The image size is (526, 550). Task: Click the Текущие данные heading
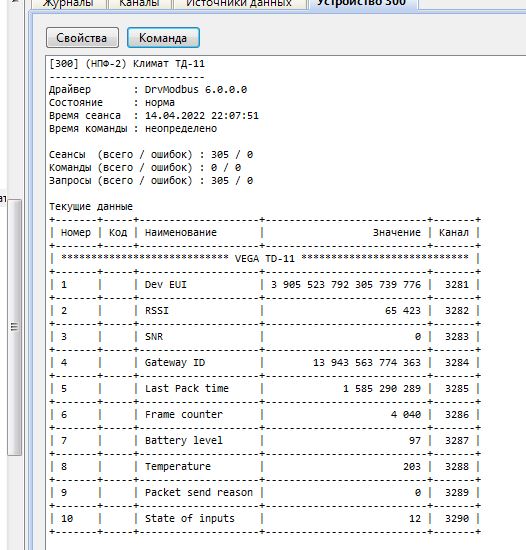point(91,206)
